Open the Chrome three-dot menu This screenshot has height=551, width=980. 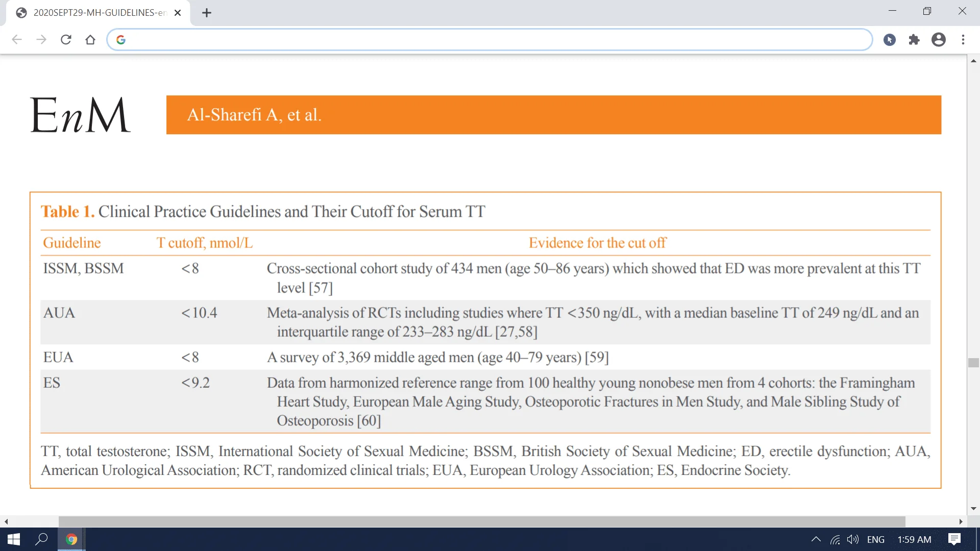tap(963, 40)
